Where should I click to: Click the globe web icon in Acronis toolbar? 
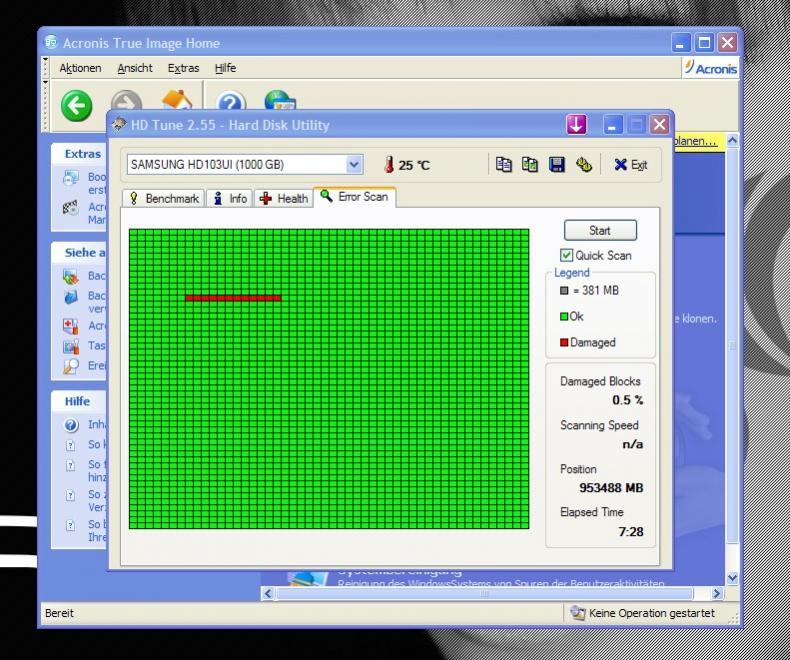280,100
